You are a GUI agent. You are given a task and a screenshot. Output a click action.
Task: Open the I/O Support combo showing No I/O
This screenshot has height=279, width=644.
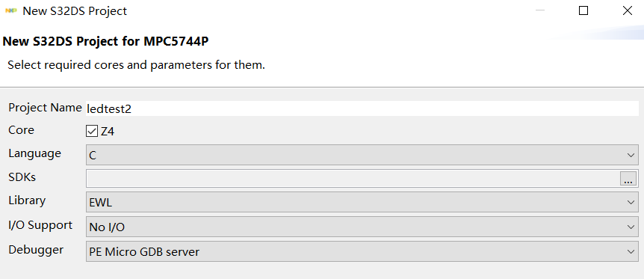pyautogui.click(x=362, y=227)
